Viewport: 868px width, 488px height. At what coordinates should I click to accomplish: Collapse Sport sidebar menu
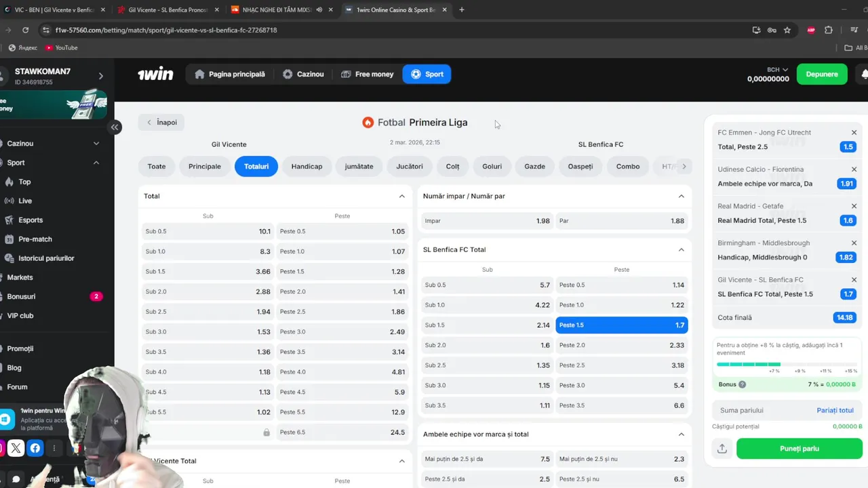coord(96,163)
